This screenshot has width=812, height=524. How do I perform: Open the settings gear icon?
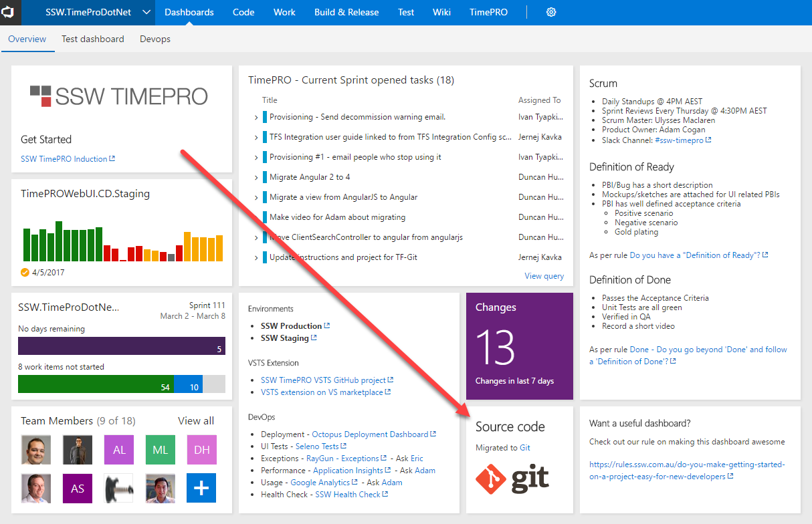(x=551, y=12)
